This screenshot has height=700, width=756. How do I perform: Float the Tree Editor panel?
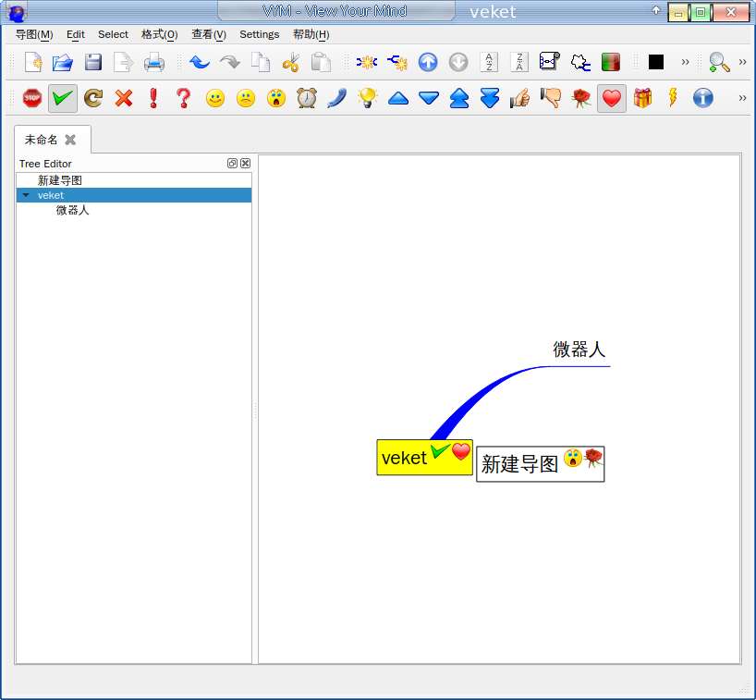pos(232,164)
